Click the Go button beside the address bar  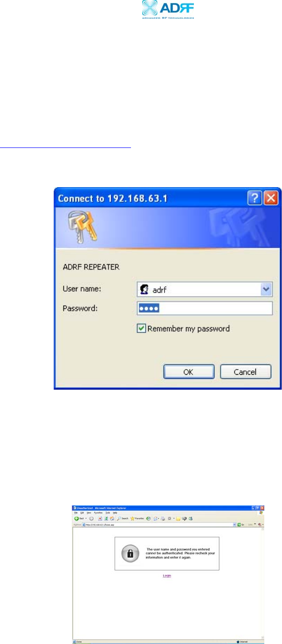241,525
